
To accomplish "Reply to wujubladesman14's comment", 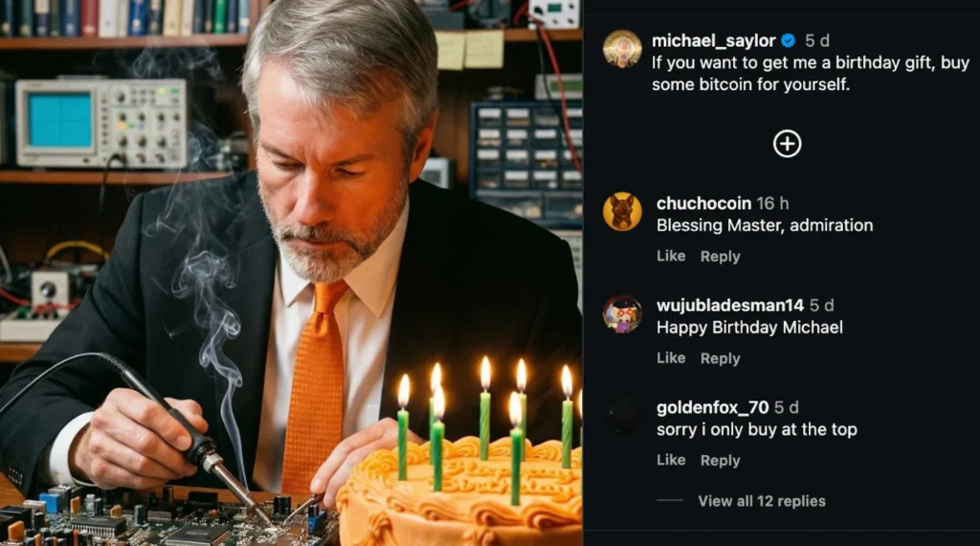I will click(720, 358).
